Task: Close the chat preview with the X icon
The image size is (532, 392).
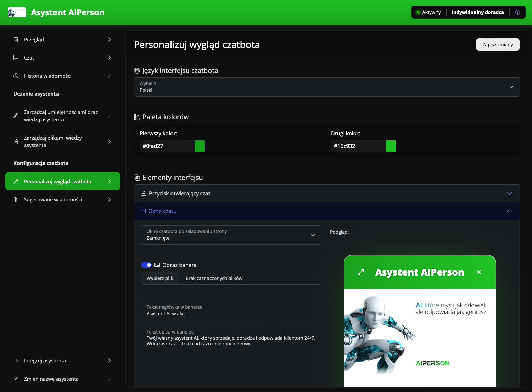Action: (479, 272)
